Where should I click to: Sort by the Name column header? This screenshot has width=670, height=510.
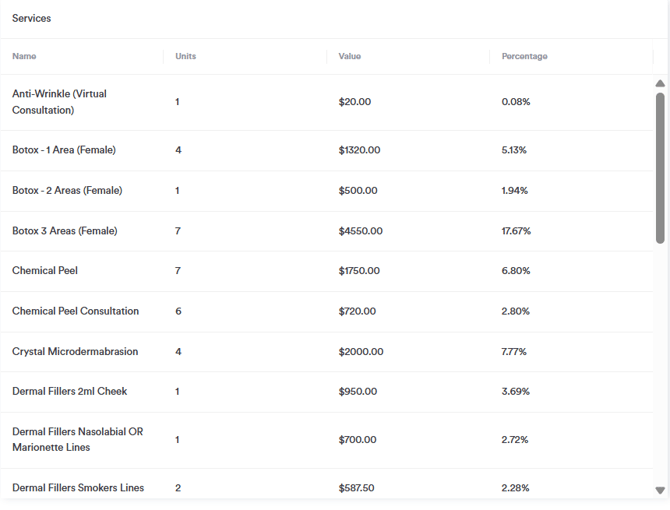[24, 57]
